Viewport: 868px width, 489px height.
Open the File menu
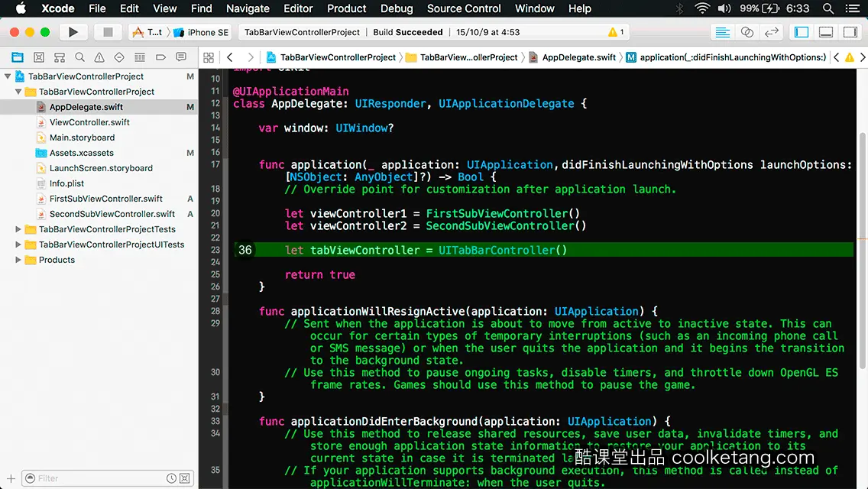tap(97, 8)
